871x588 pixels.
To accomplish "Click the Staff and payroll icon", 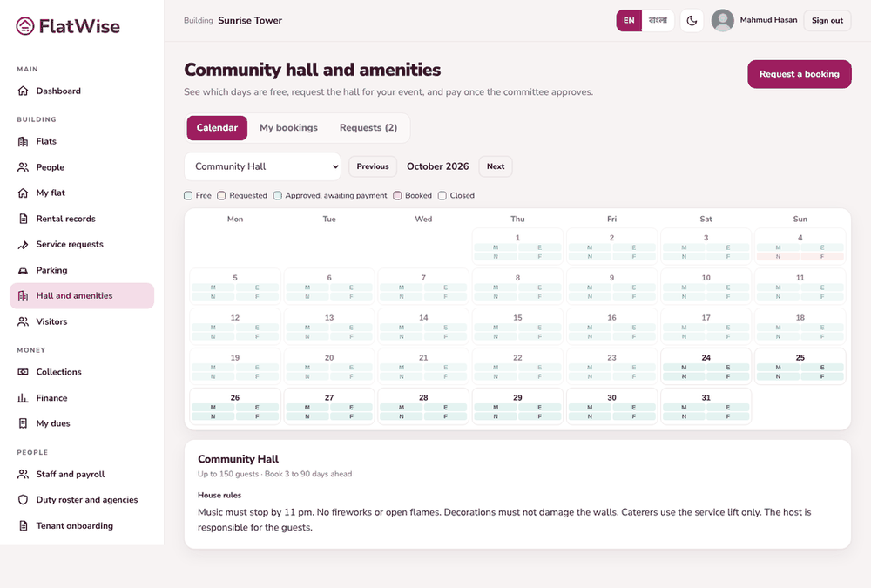I will pos(23,474).
